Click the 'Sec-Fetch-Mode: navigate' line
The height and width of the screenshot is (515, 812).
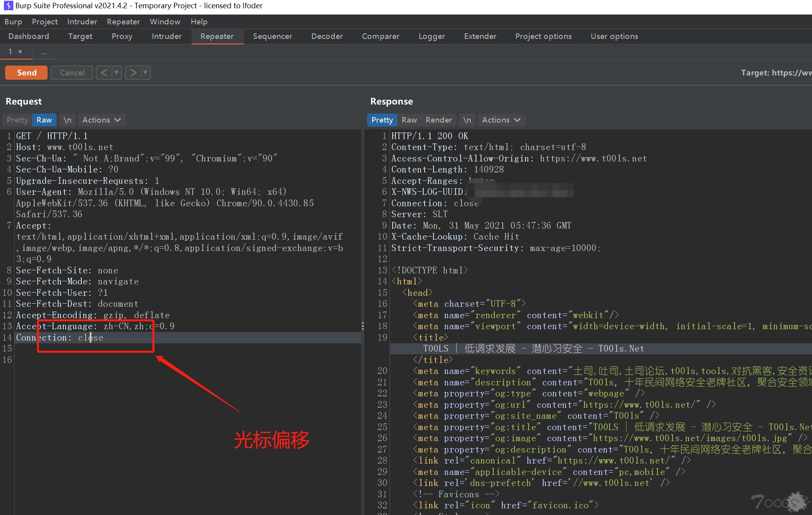pos(77,281)
